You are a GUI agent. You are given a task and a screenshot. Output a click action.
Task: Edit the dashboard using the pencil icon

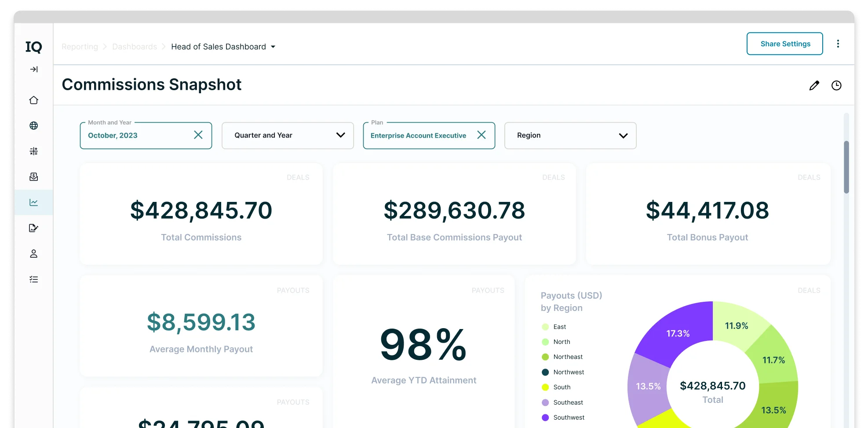814,85
